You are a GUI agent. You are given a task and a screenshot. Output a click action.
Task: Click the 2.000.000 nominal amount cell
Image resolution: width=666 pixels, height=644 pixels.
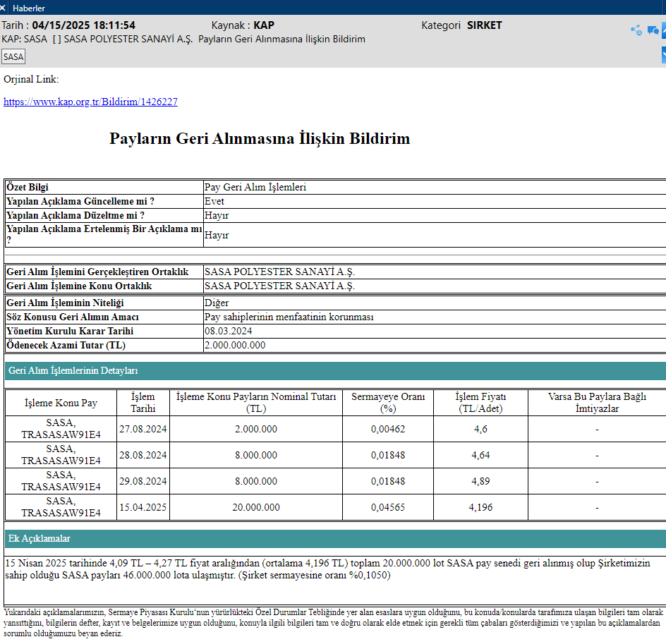pyautogui.click(x=256, y=429)
